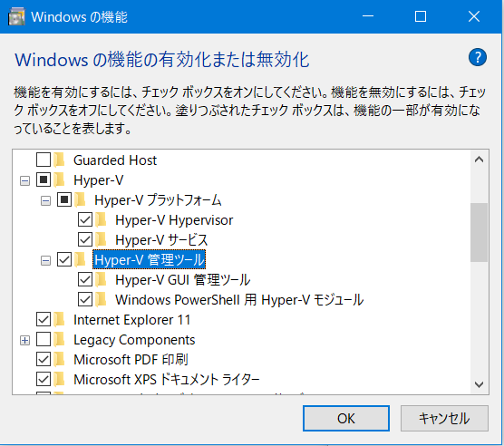Viewport: 504px width, 446px height.
Task: Uncheck Windows PowerShell 用 Hyper-V モジュール checkbox
Action: 85,299
